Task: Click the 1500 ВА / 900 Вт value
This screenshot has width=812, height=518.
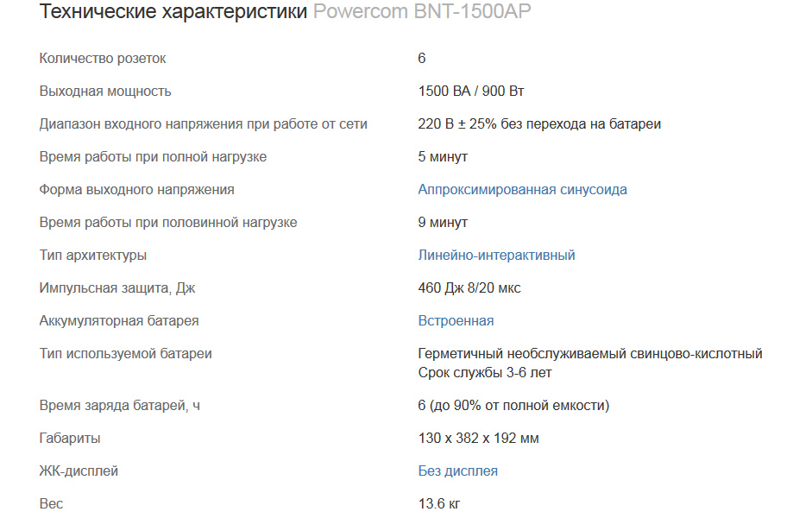Action: pos(471,92)
